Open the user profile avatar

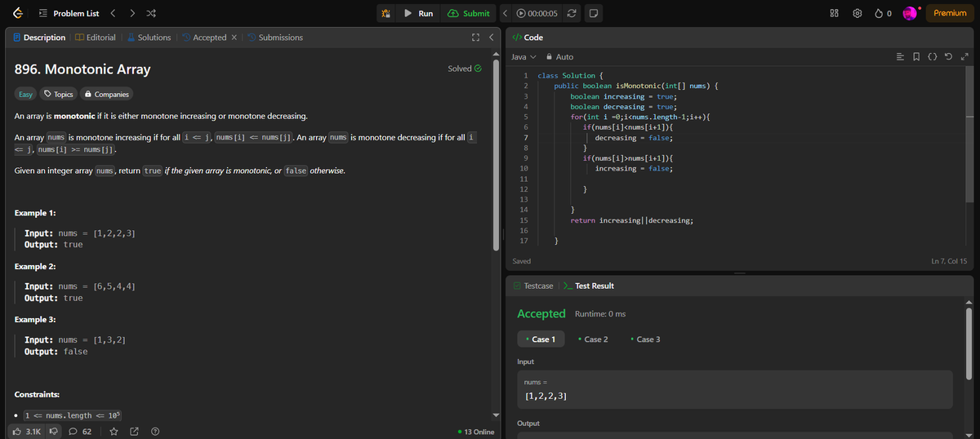911,13
